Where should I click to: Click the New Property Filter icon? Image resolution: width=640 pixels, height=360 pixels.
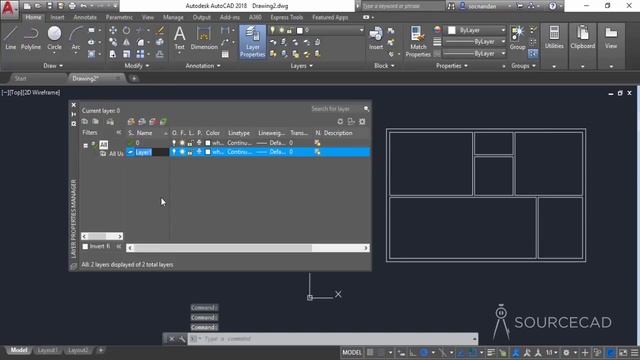click(84, 122)
